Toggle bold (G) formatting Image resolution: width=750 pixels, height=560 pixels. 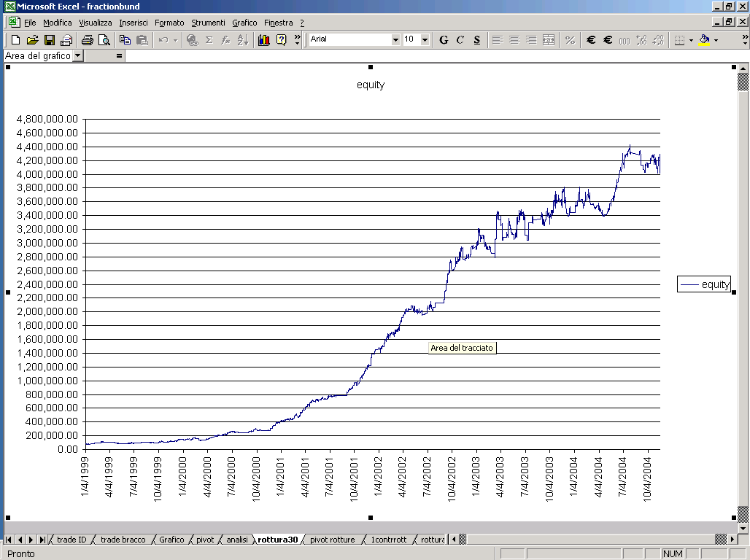[443, 40]
